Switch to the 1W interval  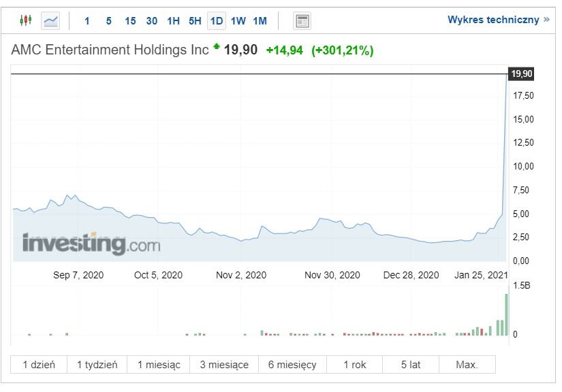[238, 21]
